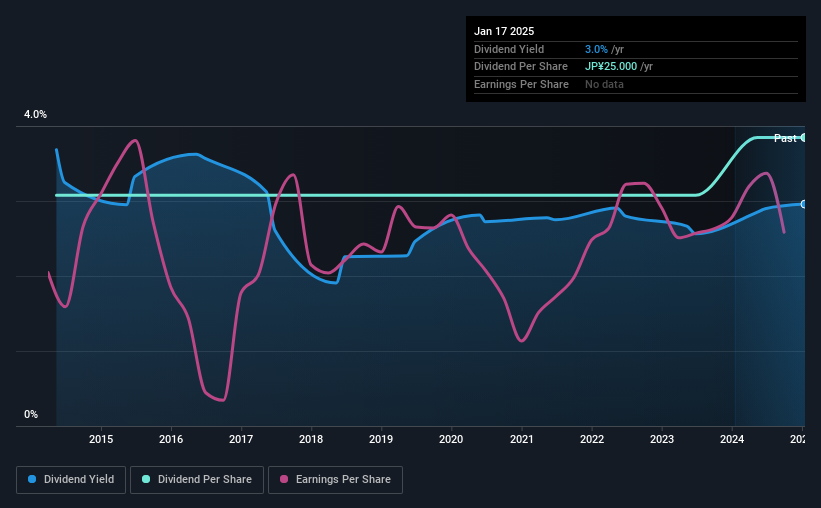Toggle the Dividend Per Share legend button
This screenshot has width=821, height=508.
click(197, 480)
